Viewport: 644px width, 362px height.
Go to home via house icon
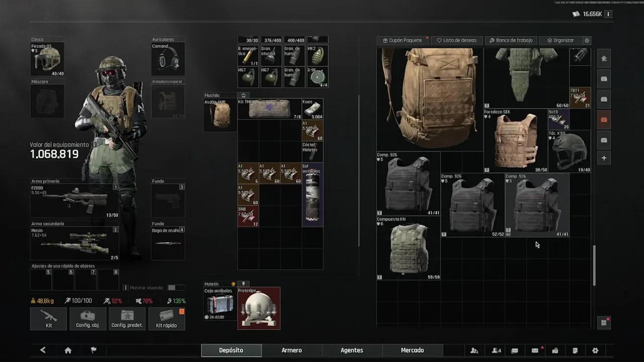point(68,350)
